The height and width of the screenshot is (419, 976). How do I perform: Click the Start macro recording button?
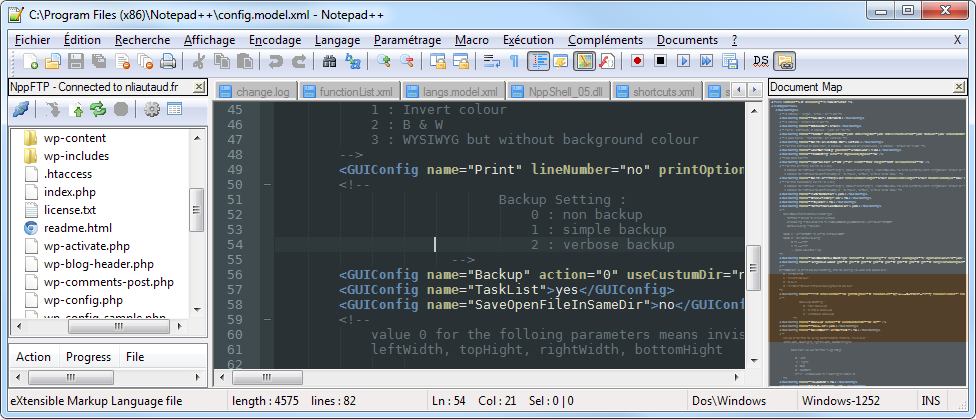[x=637, y=62]
